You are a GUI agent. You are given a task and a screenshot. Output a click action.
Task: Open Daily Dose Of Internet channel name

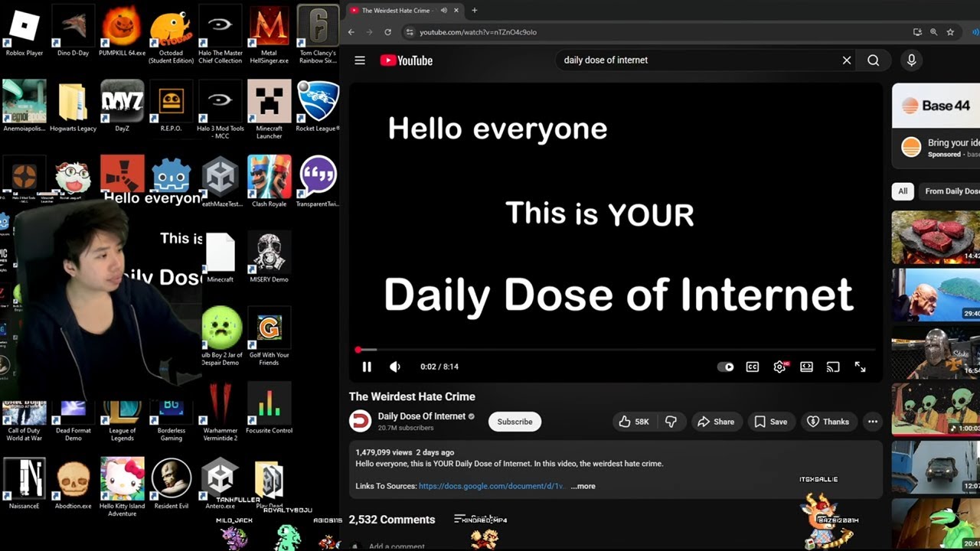421,416
